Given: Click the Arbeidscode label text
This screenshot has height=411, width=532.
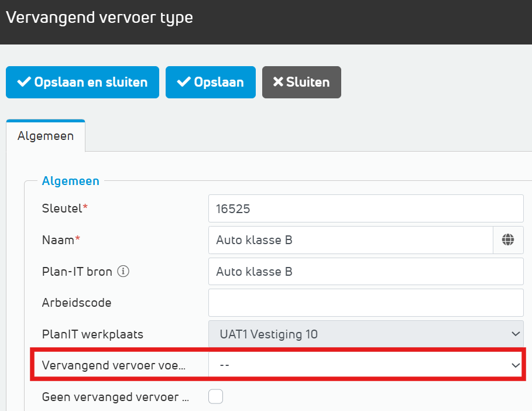Looking at the screenshot, I should point(76,303).
